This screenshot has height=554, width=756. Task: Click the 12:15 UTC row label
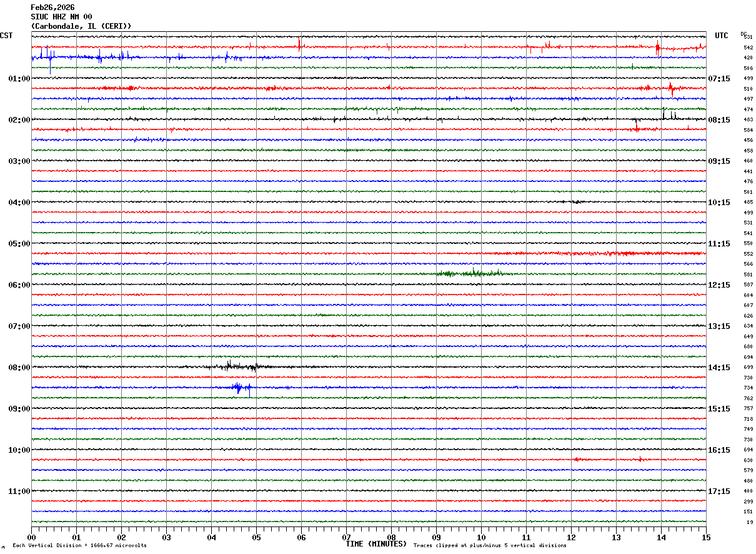[x=719, y=285]
